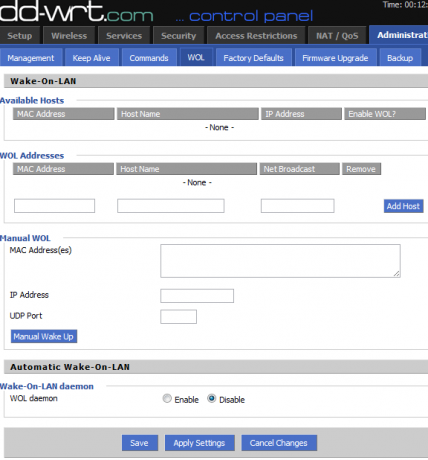Open the Security tab
Viewport: 428px width, 460px height.
(179, 36)
